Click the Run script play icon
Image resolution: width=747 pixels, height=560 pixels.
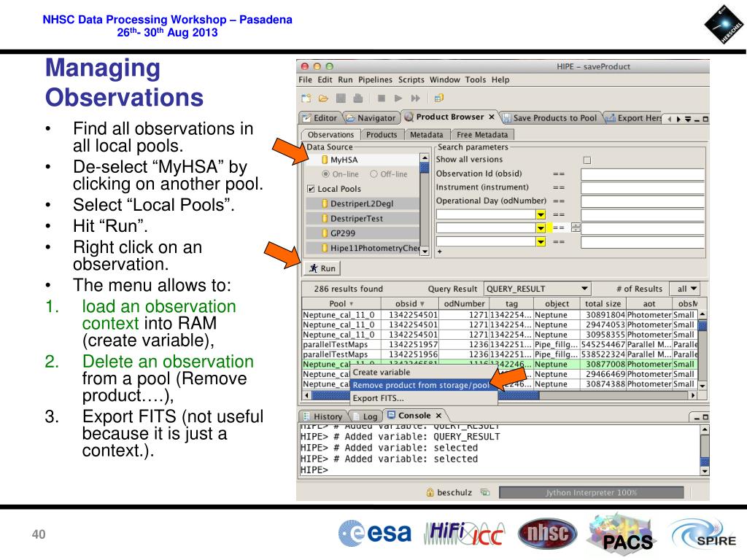pyautogui.click(x=398, y=98)
